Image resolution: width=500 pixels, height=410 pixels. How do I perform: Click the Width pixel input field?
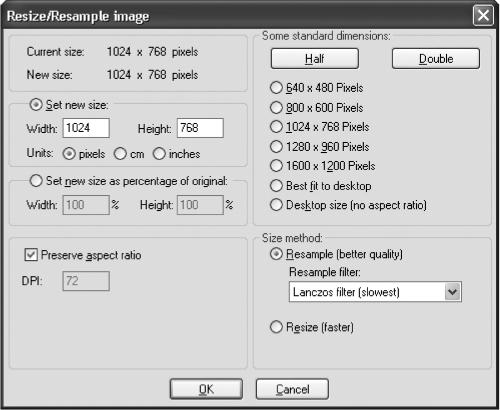coord(86,128)
